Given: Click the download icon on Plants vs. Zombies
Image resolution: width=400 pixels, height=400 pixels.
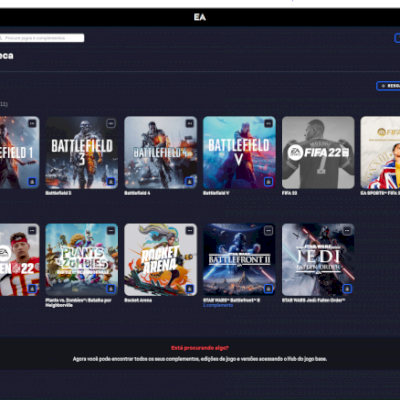Looking at the screenshot, I should pyautogui.click(x=111, y=289).
